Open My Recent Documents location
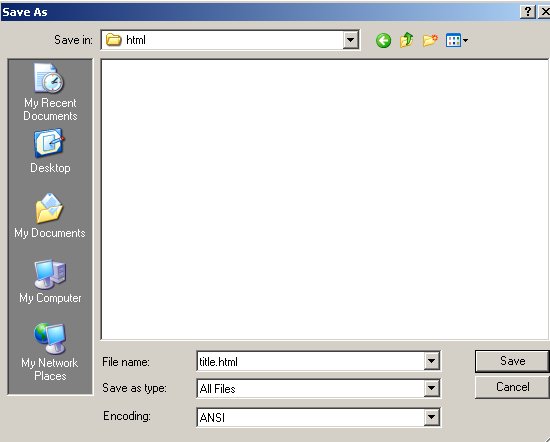Image resolution: width=550 pixels, height=442 pixels. (50, 92)
